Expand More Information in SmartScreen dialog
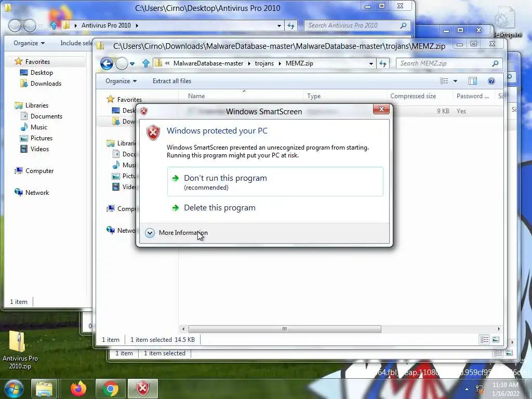The width and height of the screenshot is (532, 399). [177, 233]
